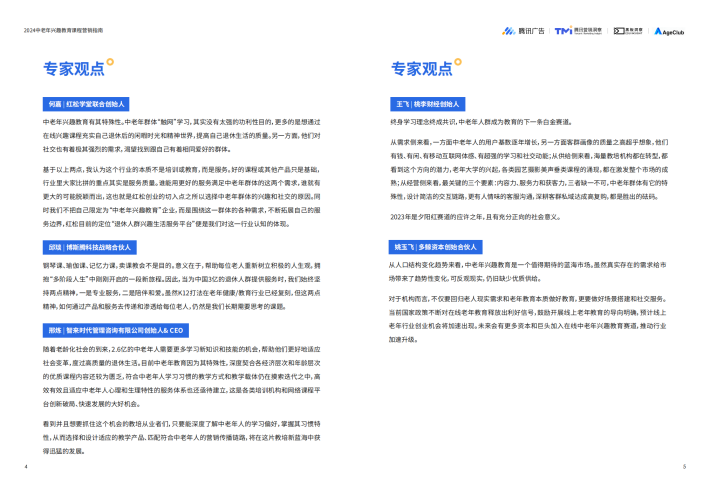Click the logo between TMI and AgeClub
The image size is (710, 489).
pyautogui.click(x=627, y=31)
